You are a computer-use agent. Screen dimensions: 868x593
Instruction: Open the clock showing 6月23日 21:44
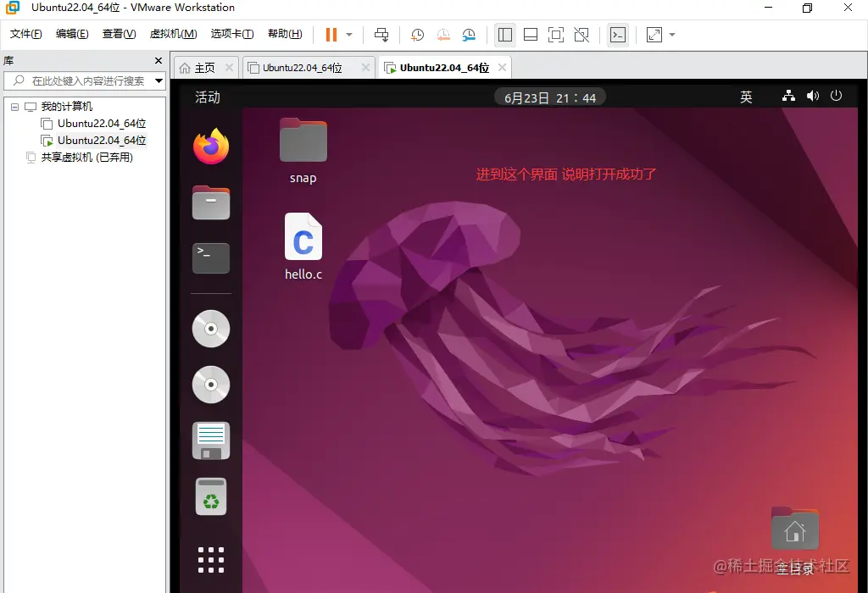coord(549,98)
